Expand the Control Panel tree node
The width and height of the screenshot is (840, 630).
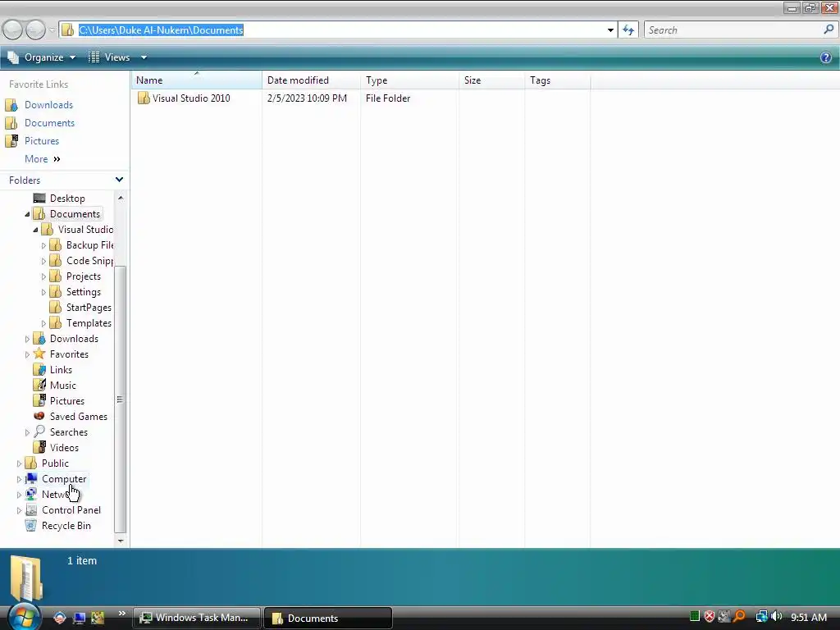coord(20,510)
